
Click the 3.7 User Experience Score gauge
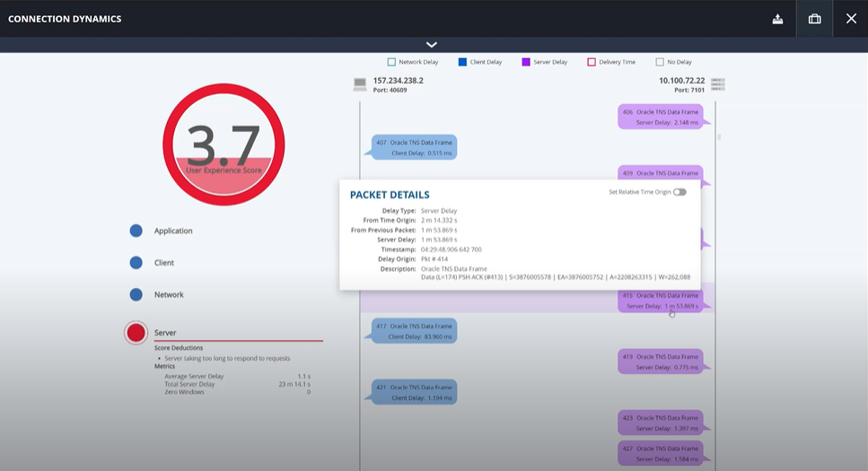point(224,145)
